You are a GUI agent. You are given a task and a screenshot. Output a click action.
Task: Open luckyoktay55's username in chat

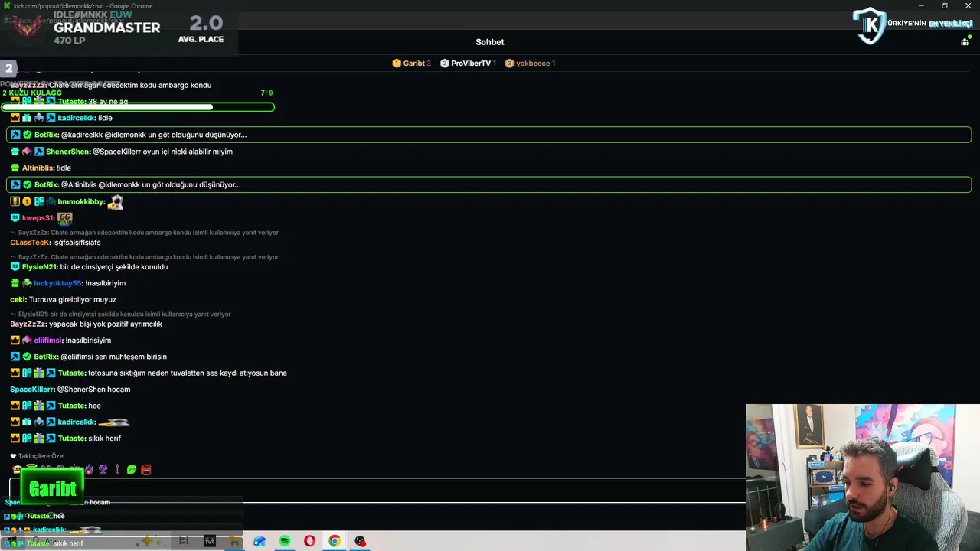(x=57, y=283)
